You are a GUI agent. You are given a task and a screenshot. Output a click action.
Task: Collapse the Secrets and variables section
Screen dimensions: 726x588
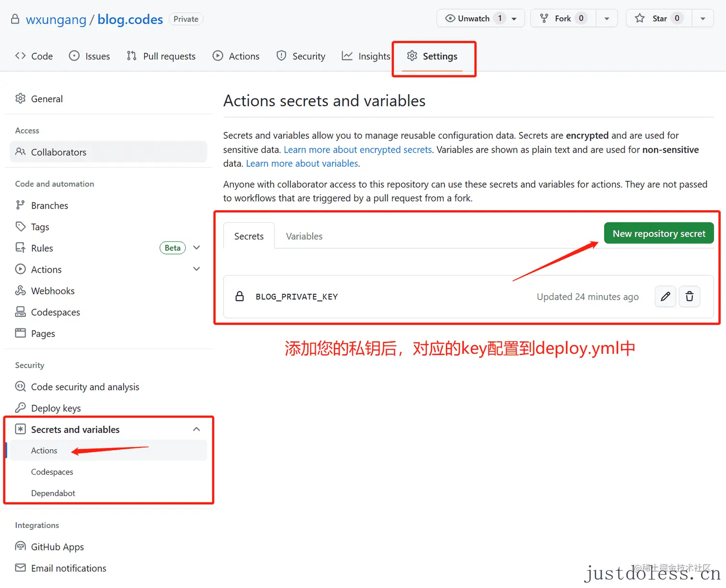pos(196,429)
